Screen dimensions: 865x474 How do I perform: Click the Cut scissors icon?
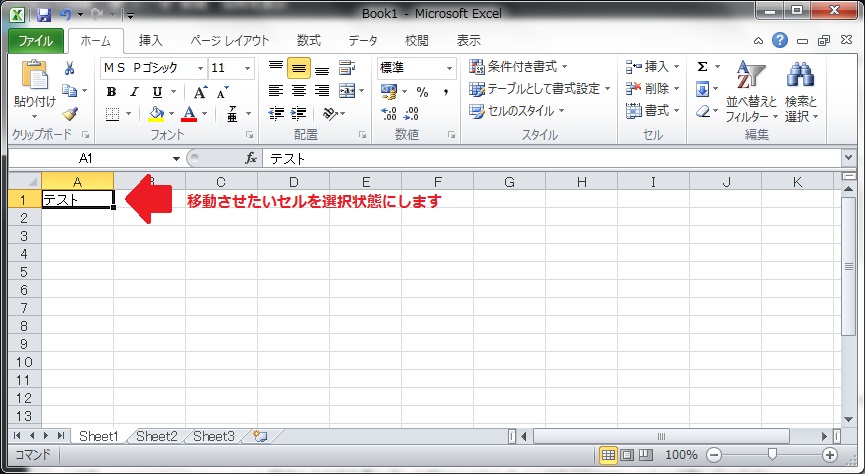point(70,68)
